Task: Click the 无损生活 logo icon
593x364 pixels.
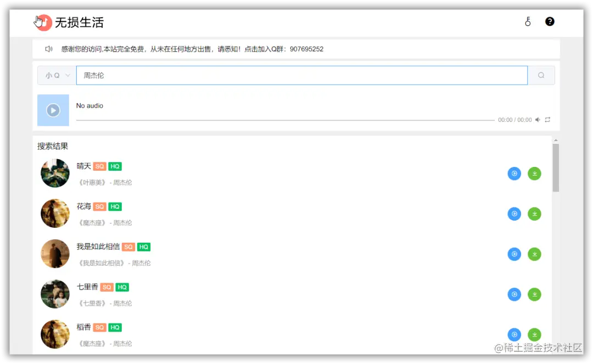Action: tap(43, 23)
